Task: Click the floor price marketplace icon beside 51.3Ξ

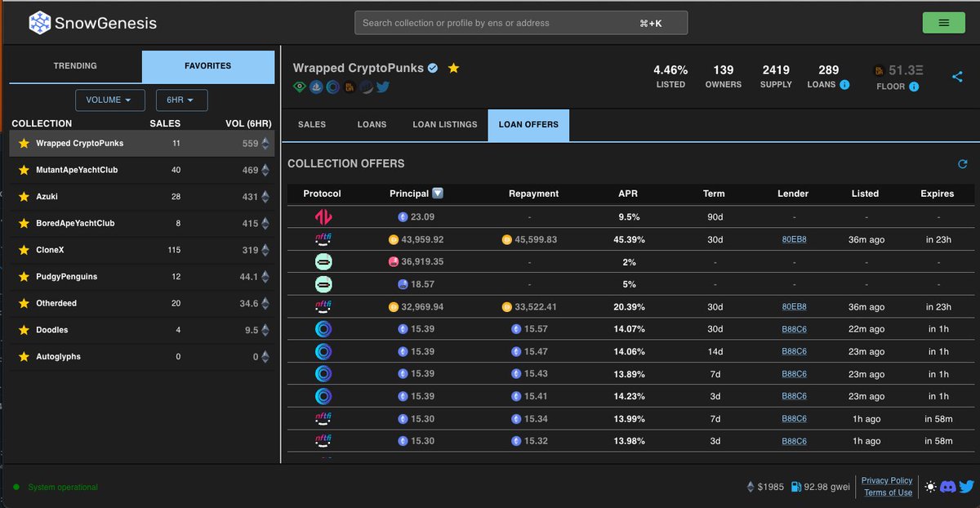Action: [x=879, y=71]
